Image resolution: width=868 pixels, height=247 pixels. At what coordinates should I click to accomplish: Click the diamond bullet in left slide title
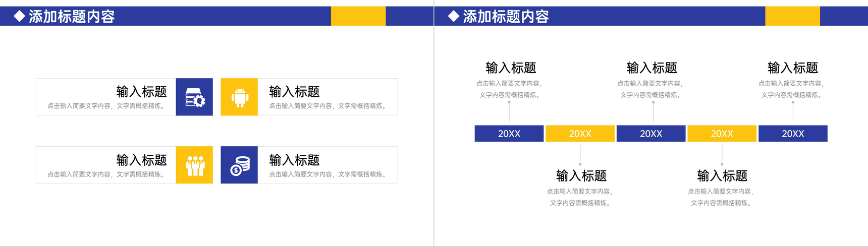tap(19, 16)
